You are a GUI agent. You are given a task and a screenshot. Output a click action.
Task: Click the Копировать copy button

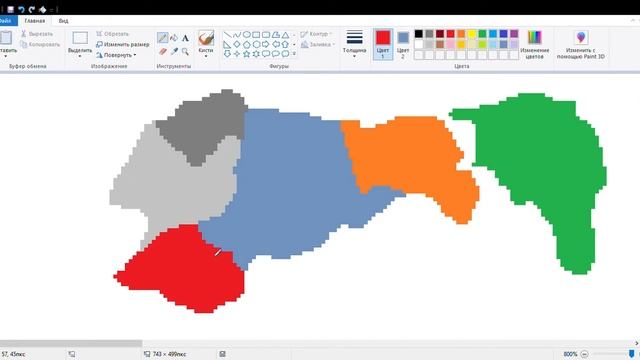click(40, 44)
